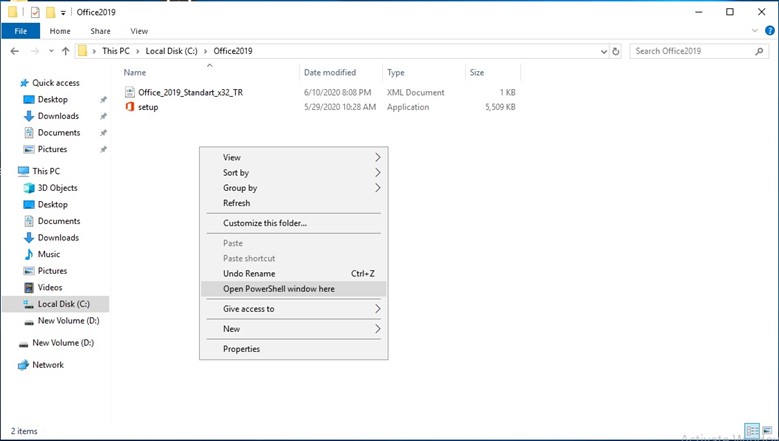Open indented New Volume (D:) under This PC
Screen dimensions: 779x441
coord(69,321)
